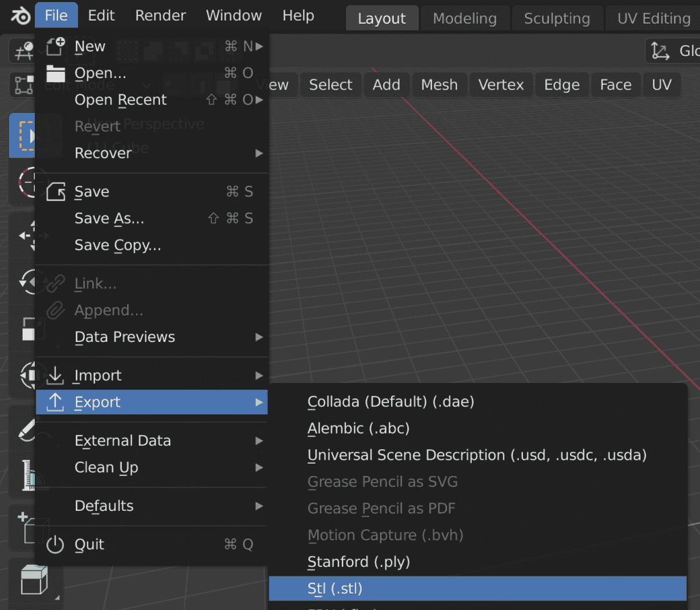The width and height of the screenshot is (700, 610).
Task: Click the paperclip icon beside Append...
Action: 55,310
